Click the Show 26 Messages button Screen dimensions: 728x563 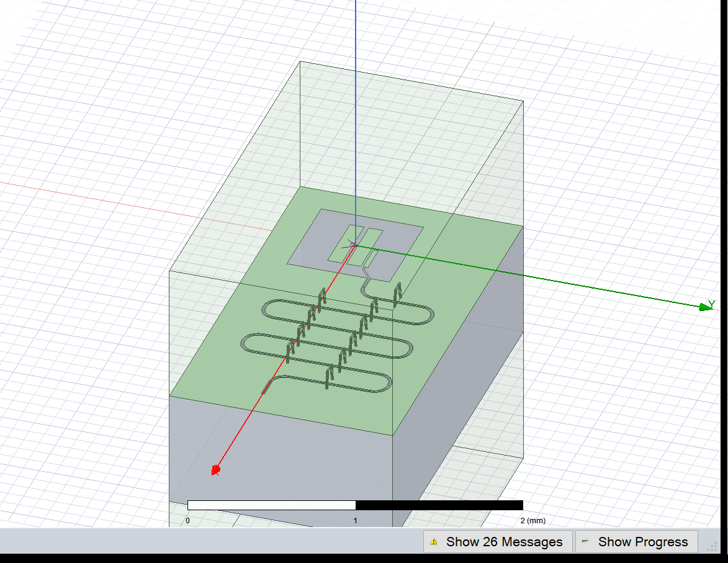[498, 542]
